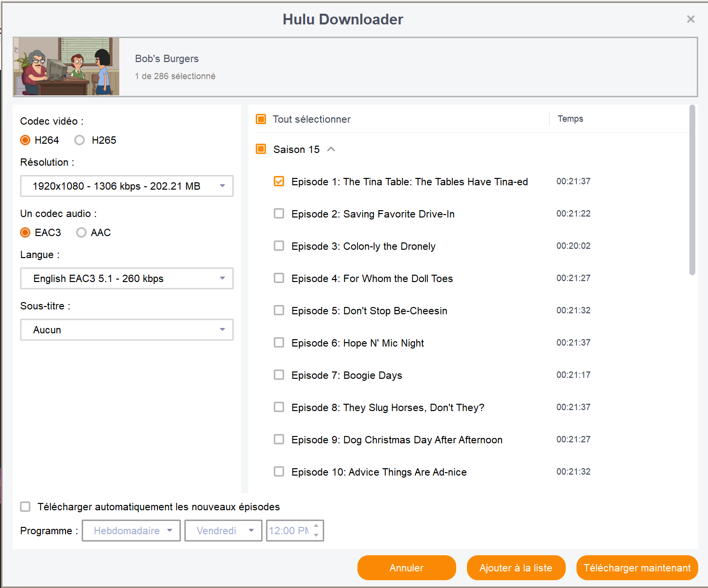Check Episode 5: Don't Stop Be-Cheesin

[279, 310]
